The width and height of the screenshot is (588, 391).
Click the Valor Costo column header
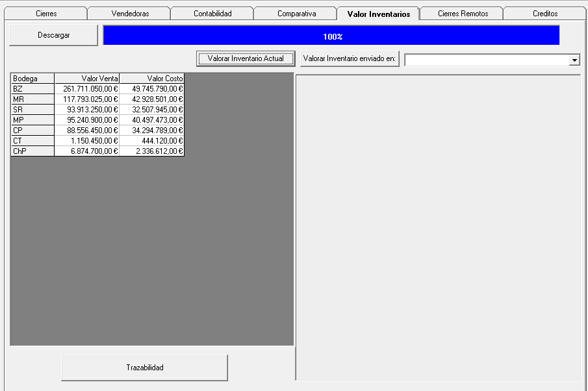coord(152,78)
